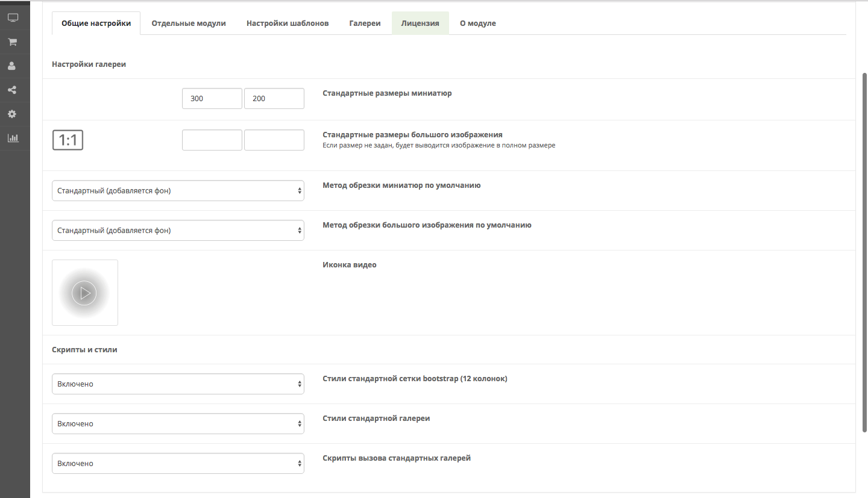The width and height of the screenshot is (868, 498).
Task: Open the Настройки шаблонов tab
Action: pos(288,23)
